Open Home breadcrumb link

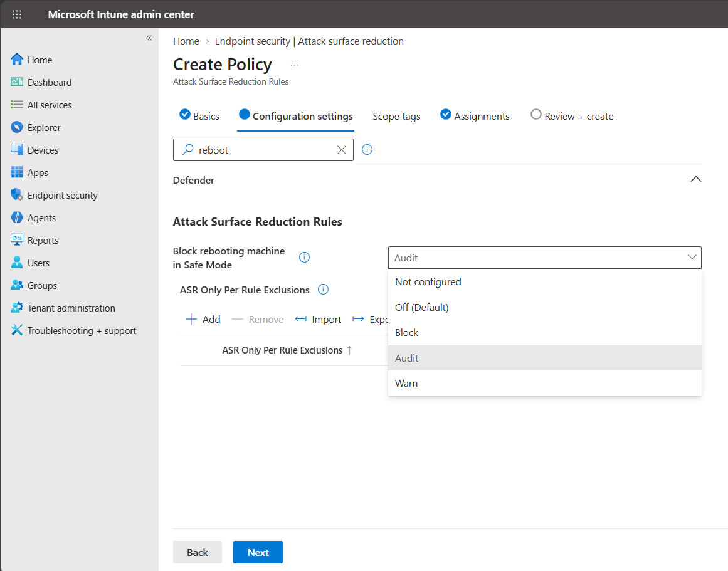tap(186, 41)
